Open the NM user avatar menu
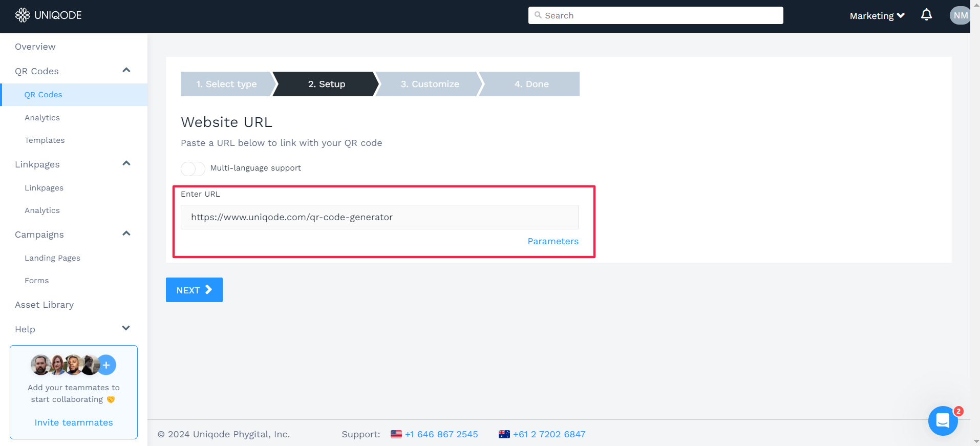The image size is (980, 446). [x=960, y=15]
